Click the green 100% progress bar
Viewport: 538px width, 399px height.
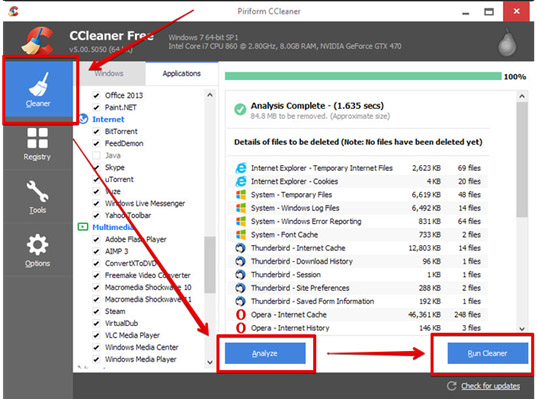(x=363, y=76)
